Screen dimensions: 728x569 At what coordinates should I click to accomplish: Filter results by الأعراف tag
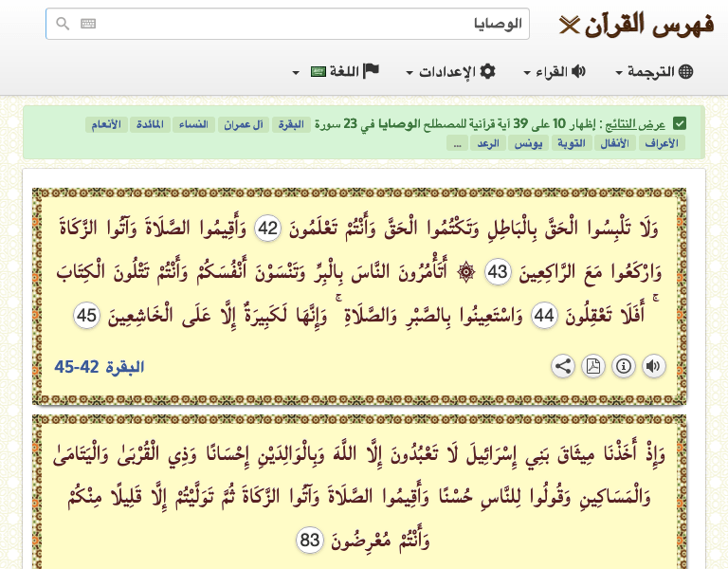coord(662,143)
